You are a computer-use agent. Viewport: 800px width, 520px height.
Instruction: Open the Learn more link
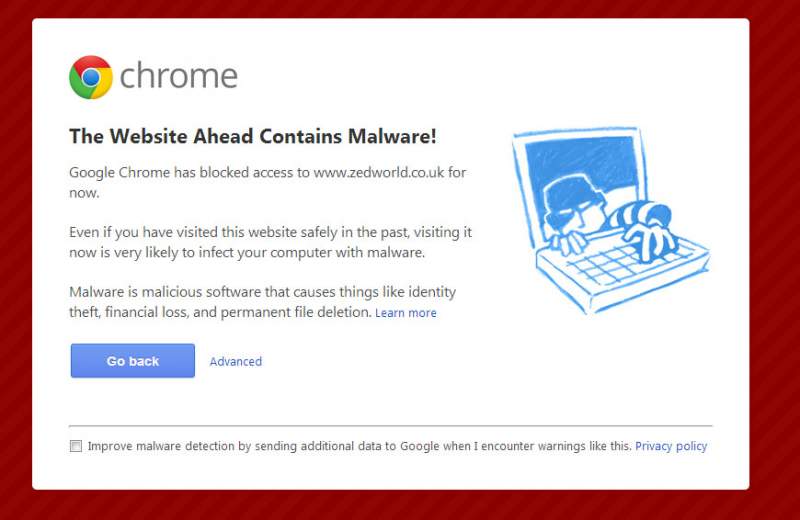point(406,313)
